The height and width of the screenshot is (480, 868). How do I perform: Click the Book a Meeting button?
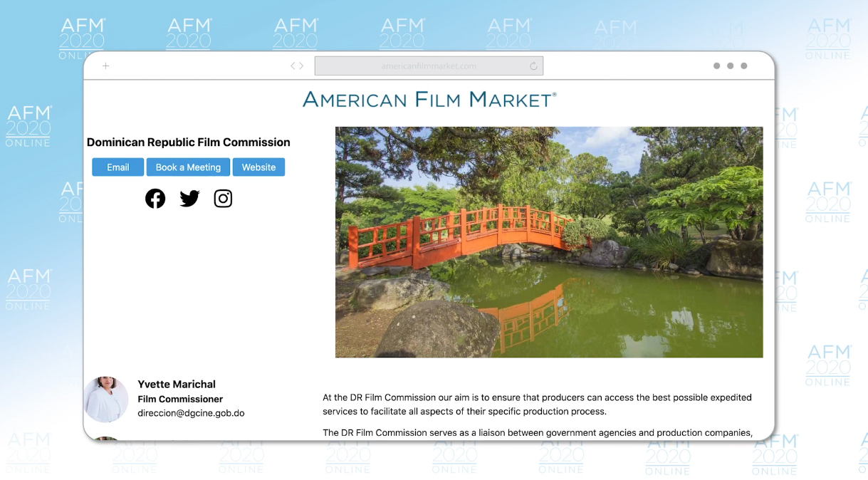[x=188, y=167]
